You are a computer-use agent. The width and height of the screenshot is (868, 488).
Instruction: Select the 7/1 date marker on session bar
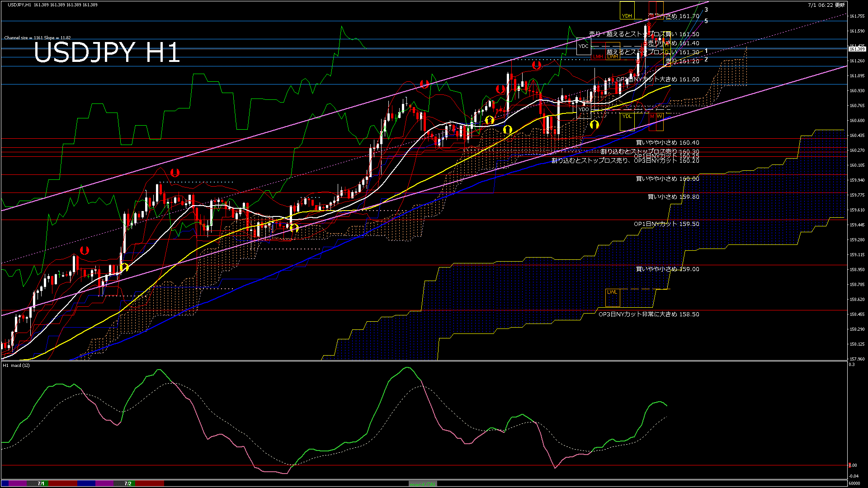click(41, 483)
